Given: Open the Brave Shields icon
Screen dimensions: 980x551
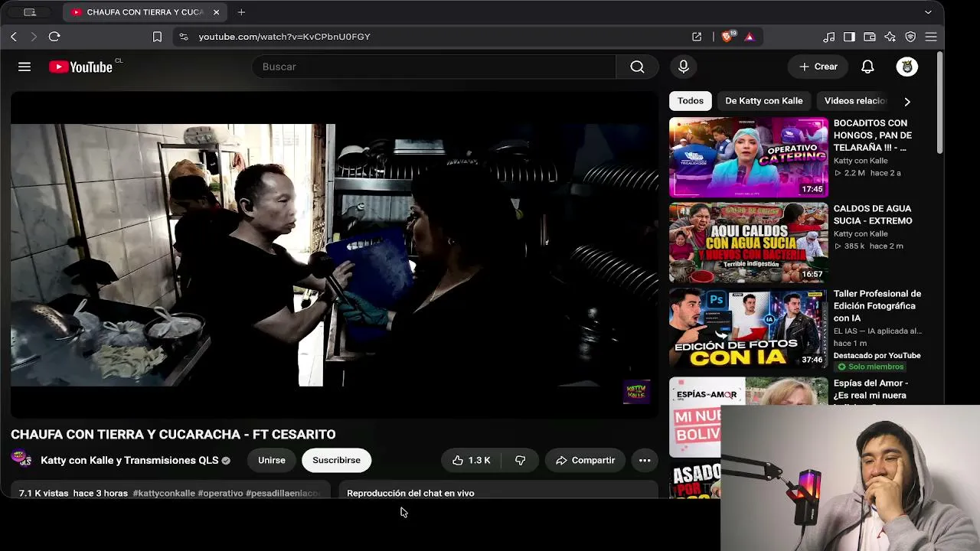Looking at the screenshot, I should (728, 37).
